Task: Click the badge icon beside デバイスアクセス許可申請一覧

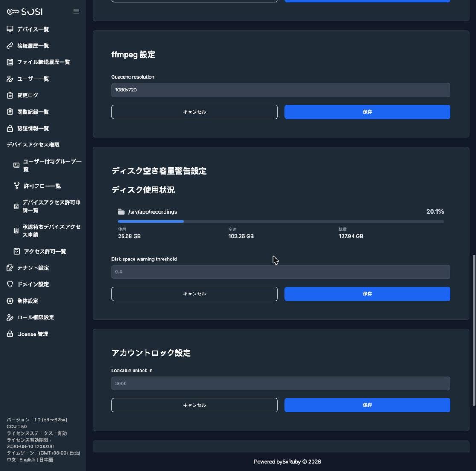Action: pos(16,206)
